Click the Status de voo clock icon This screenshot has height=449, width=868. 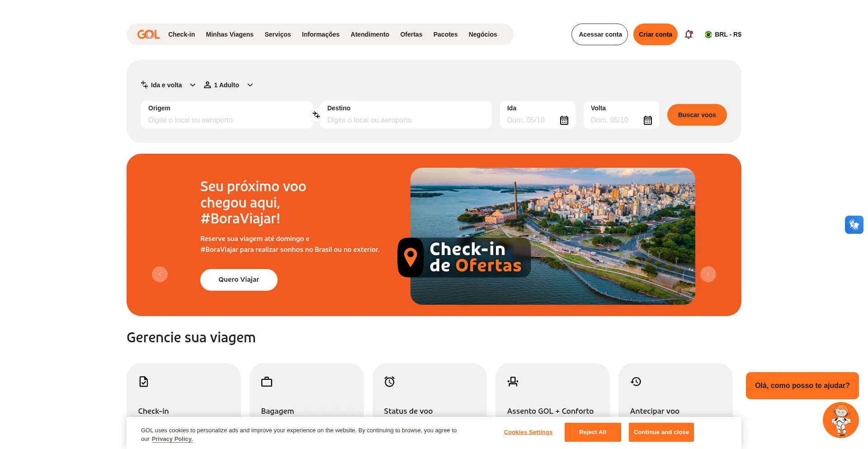coord(390,382)
